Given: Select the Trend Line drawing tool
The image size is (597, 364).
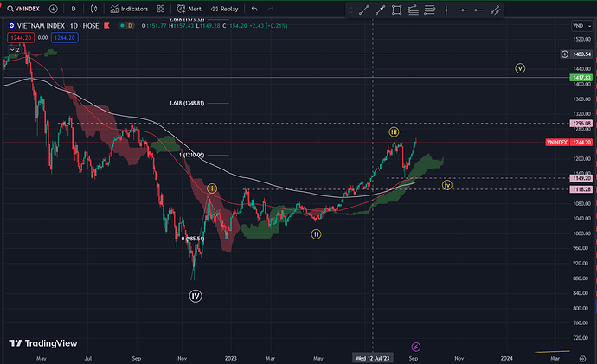Looking at the screenshot, I should (364, 10).
